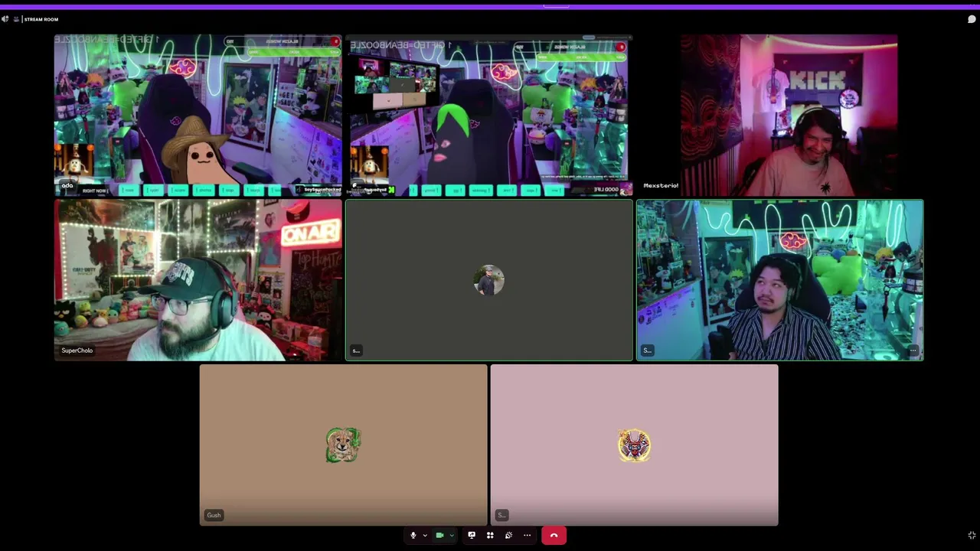
Task: Open the activities launcher icon
Action: 490,535
